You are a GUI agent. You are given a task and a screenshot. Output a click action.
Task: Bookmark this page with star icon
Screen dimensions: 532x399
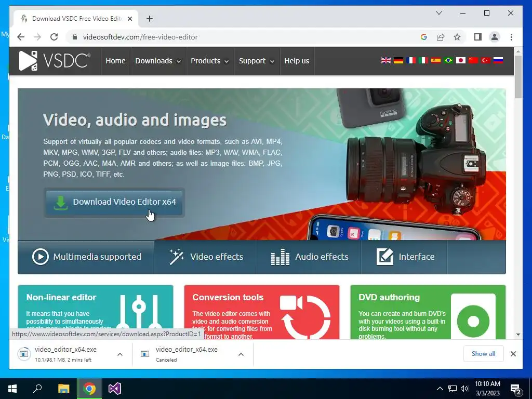pos(457,37)
